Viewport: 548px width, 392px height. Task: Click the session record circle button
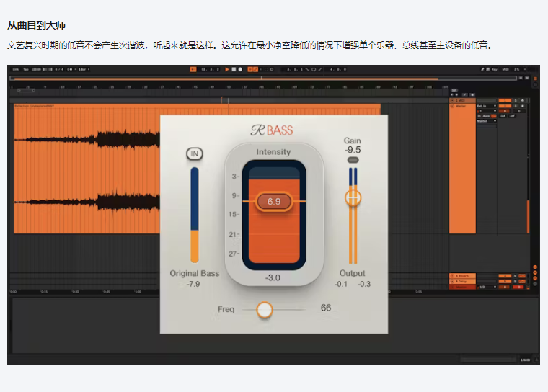[272, 69]
